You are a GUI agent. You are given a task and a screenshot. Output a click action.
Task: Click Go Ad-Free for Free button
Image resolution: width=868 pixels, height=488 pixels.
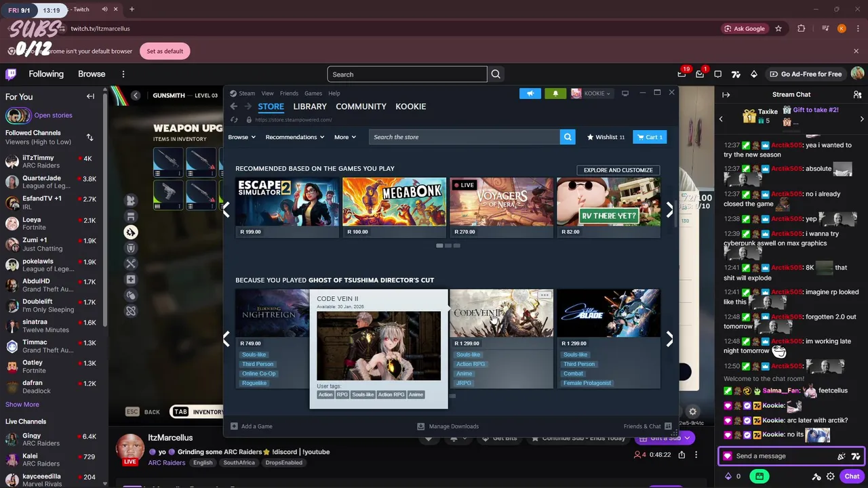click(x=805, y=74)
